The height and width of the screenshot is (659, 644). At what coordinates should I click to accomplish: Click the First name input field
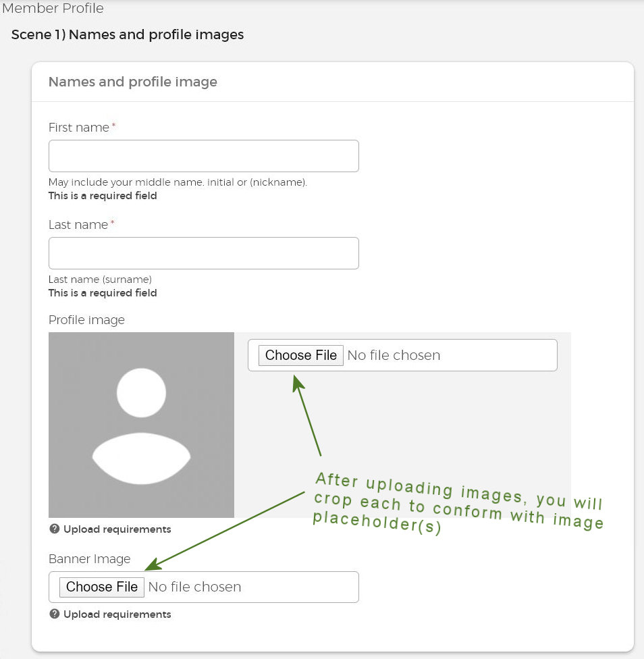click(203, 156)
